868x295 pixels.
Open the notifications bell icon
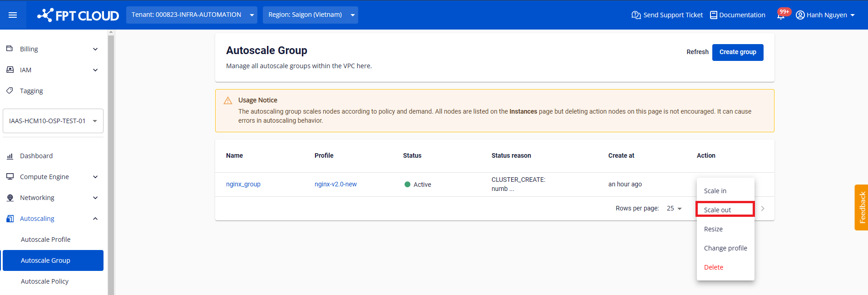[x=780, y=15]
